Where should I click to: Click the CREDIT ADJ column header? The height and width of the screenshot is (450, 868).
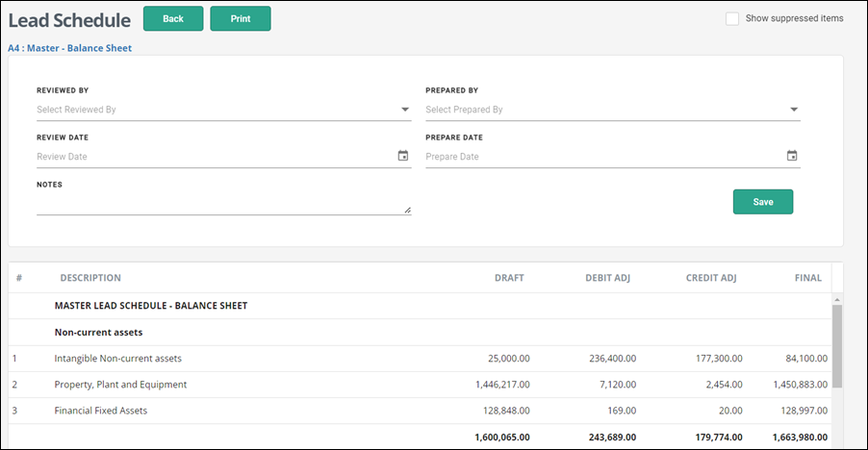pyautogui.click(x=711, y=278)
